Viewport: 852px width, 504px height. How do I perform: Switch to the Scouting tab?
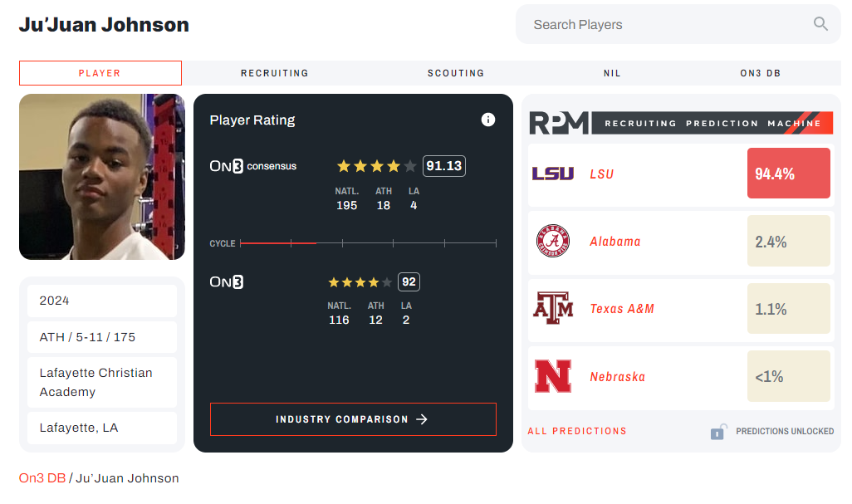pyautogui.click(x=455, y=73)
